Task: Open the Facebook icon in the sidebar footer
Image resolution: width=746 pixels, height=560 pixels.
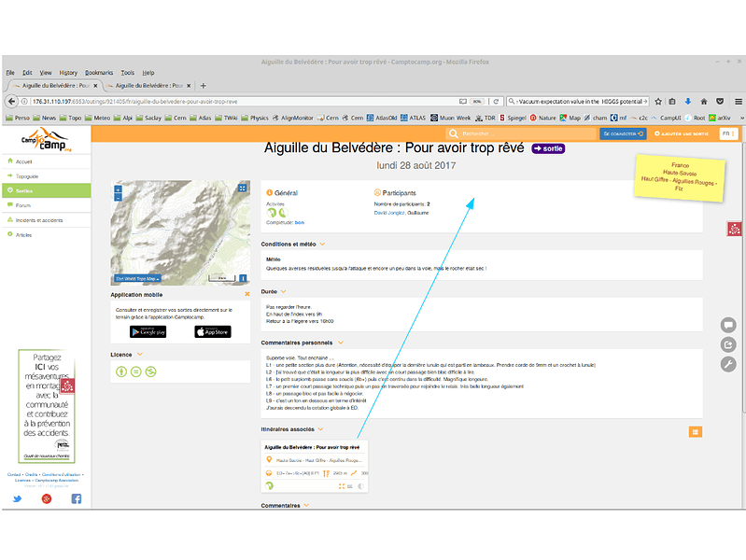Action: point(77,498)
